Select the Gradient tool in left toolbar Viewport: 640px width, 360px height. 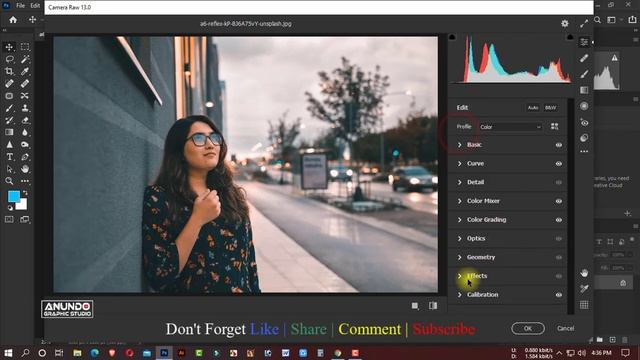pos(9,132)
